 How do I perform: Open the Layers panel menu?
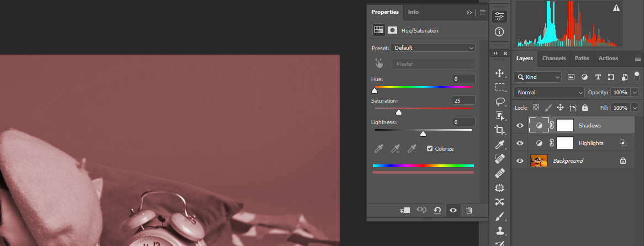coord(637,58)
